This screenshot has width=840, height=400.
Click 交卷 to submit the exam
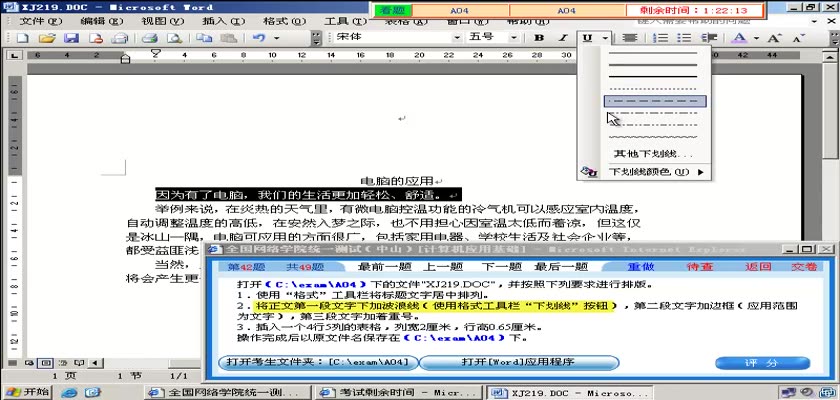tap(804, 267)
